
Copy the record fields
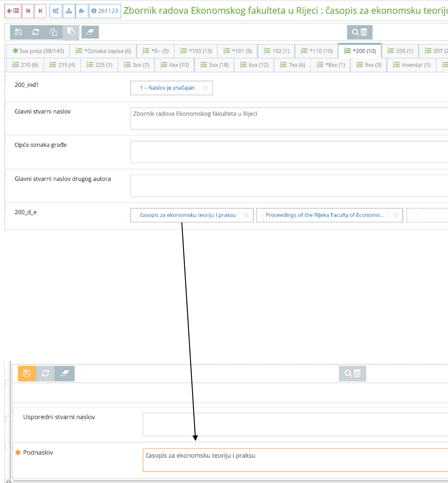[53, 32]
